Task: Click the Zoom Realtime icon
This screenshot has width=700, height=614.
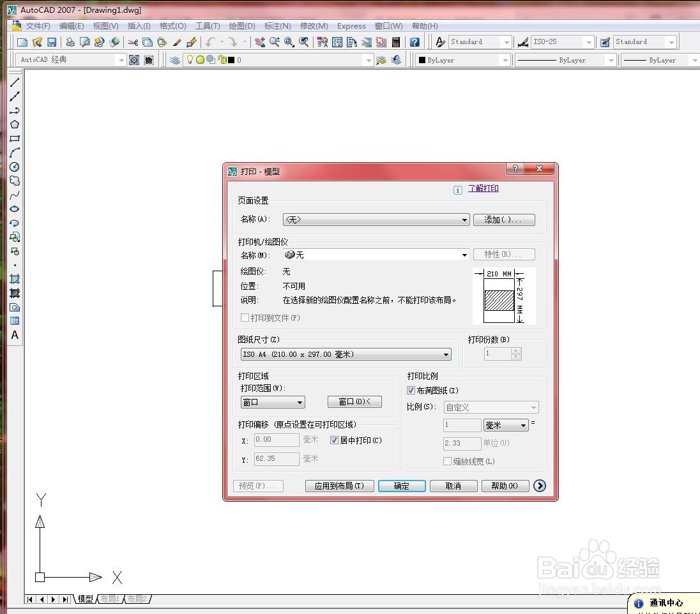Action: [x=275, y=42]
